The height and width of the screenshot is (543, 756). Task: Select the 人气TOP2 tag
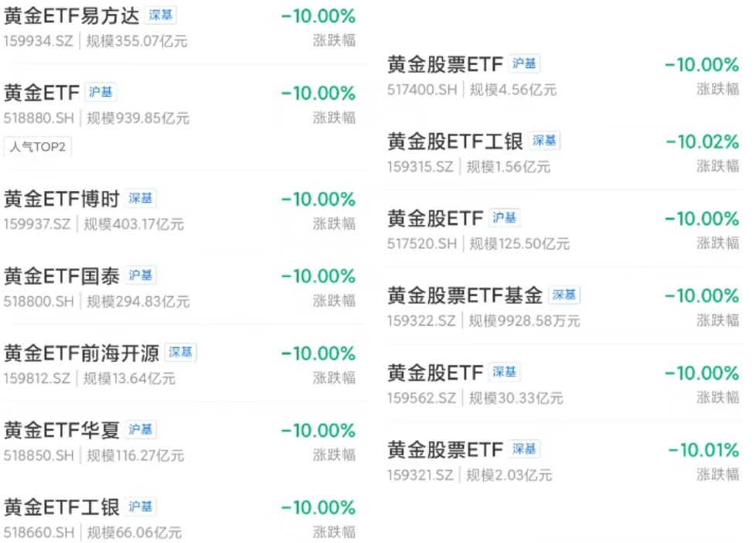coord(38,146)
